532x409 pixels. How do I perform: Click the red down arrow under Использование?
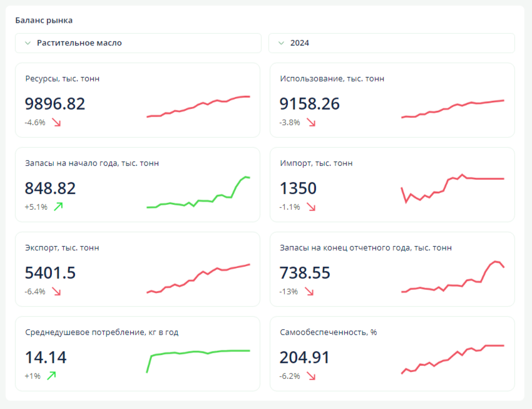point(311,123)
